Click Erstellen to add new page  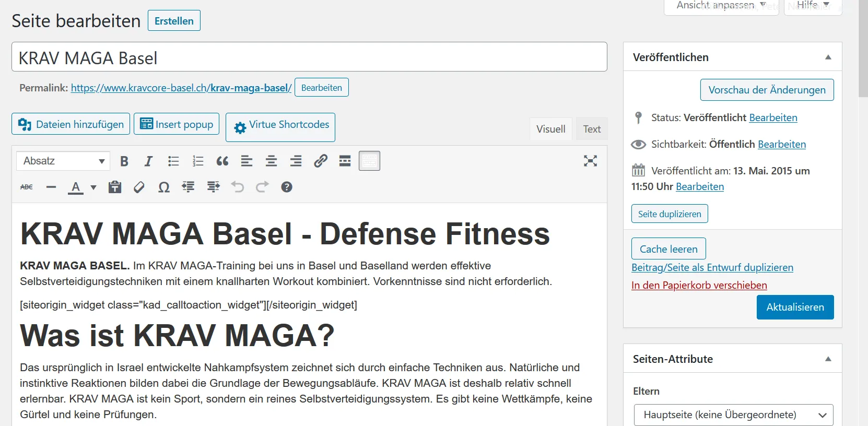[x=174, y=21]
